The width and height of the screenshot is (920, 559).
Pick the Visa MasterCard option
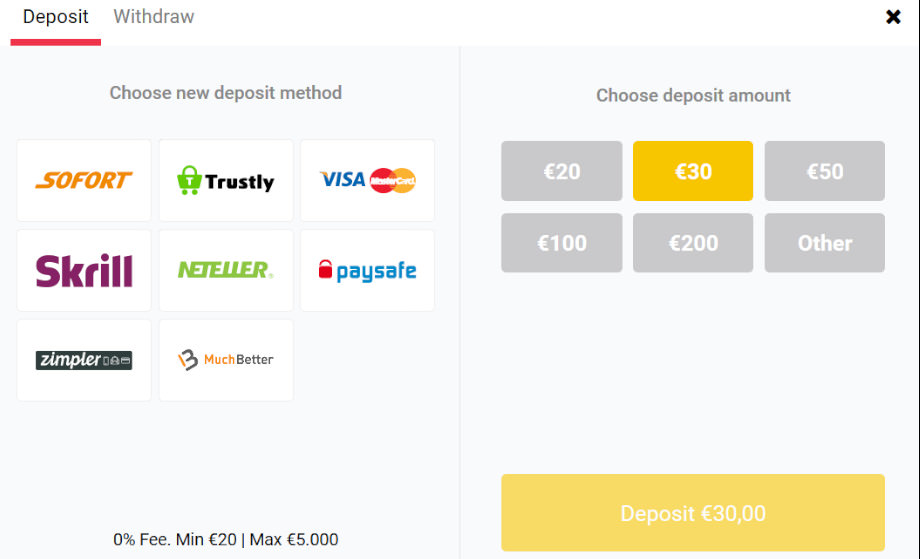[x=367, y=180]
